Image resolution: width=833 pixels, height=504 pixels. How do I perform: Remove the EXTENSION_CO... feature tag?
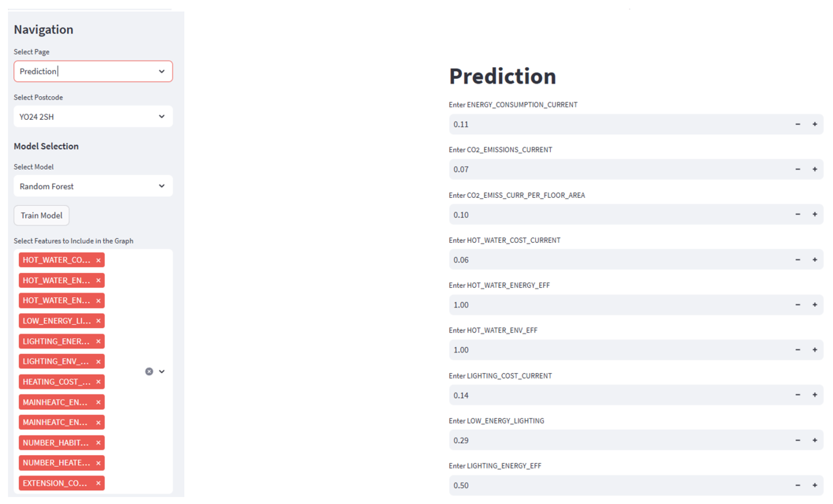(98, 483)
